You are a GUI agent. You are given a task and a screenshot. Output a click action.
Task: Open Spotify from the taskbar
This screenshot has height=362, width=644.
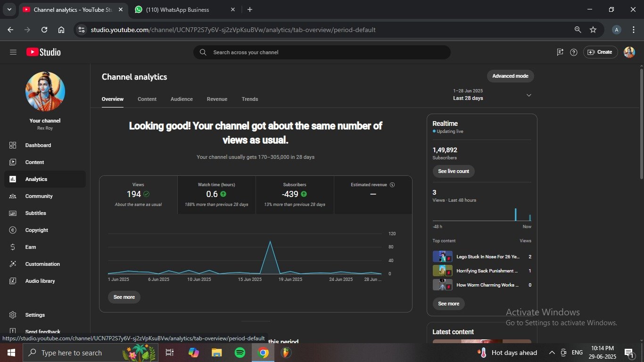tap(240, 353)
